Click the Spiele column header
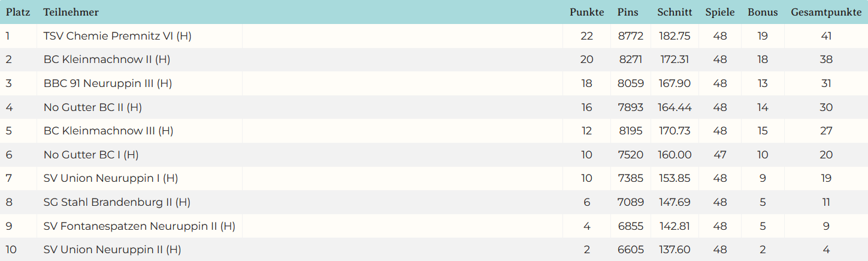Screen dimensions: 868x261 [720, 12]
